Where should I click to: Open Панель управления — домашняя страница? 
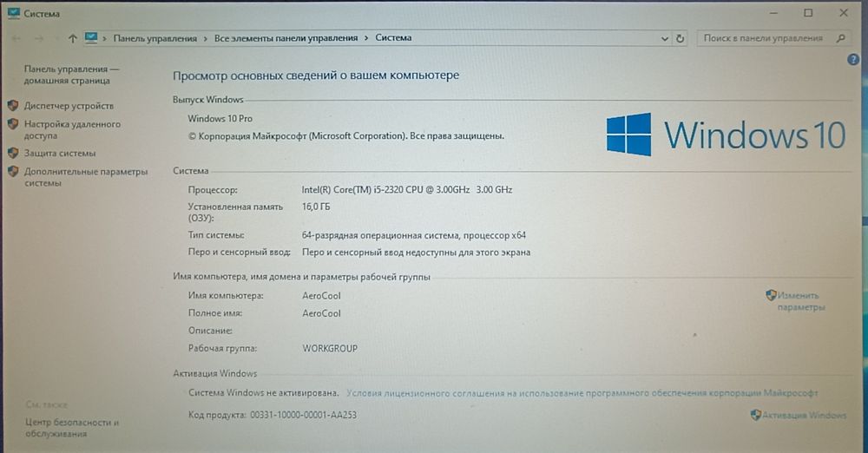click(x=71, y=75)
